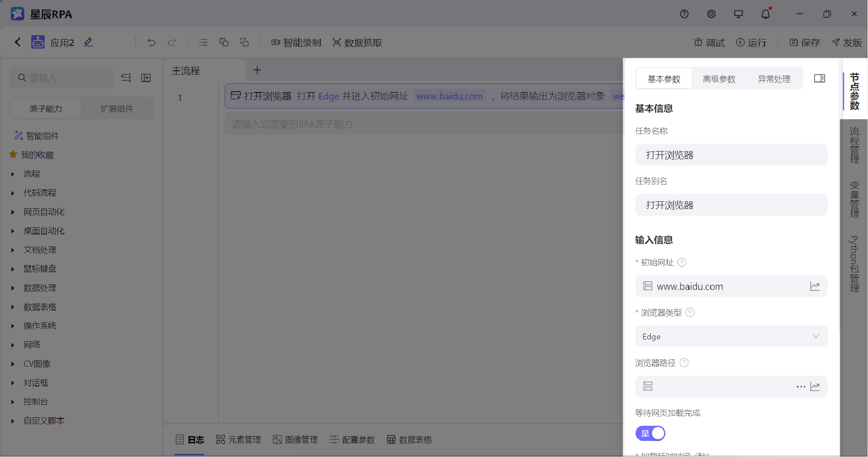Click the notification bell icon
868x457 pixels.
(765, 13)
